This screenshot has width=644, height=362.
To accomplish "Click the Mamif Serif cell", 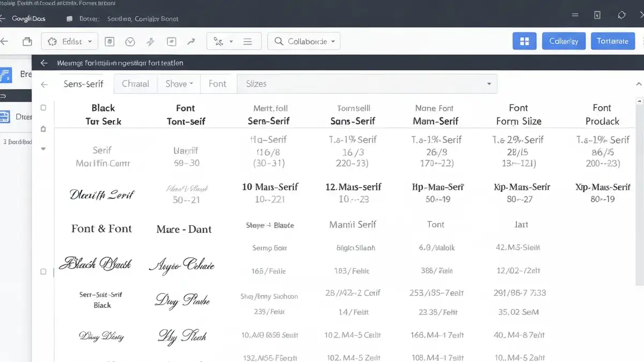I will click(353, 225).
